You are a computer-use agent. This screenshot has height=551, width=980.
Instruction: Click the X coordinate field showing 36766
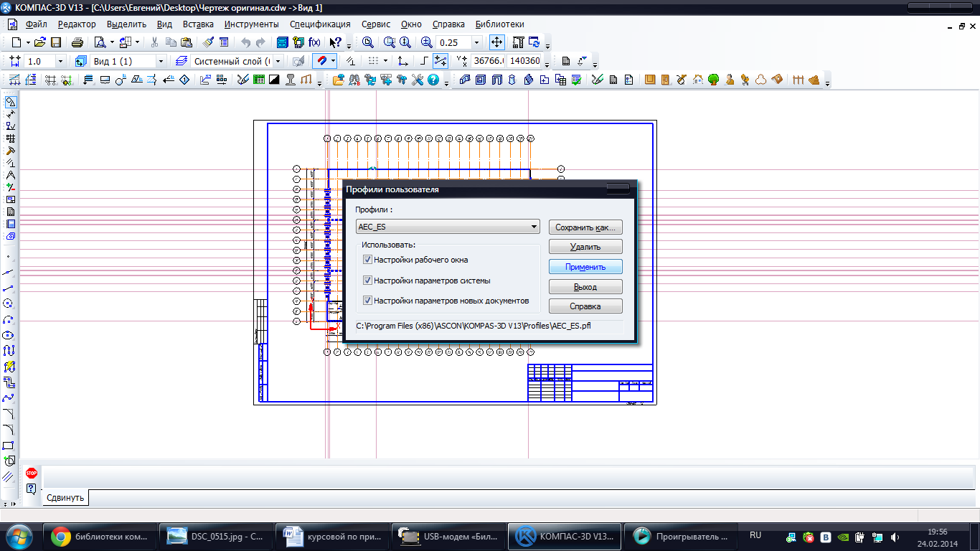pos(488,61)
